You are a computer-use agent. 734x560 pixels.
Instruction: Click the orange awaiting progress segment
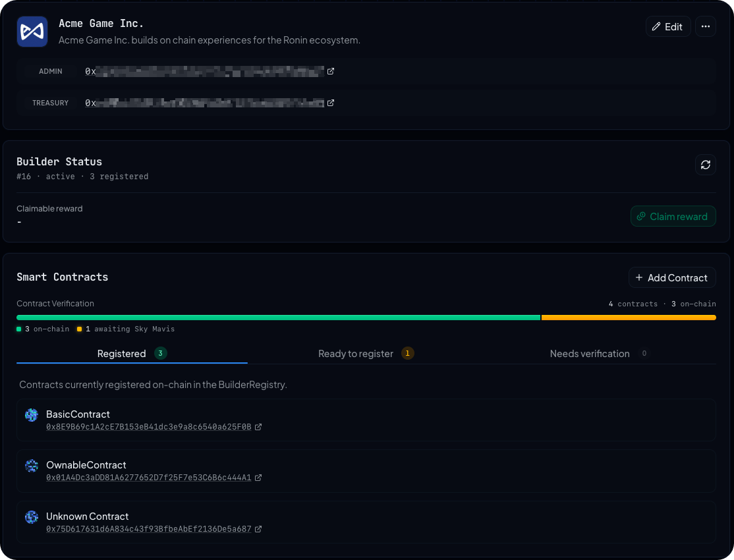click(629, 318)
